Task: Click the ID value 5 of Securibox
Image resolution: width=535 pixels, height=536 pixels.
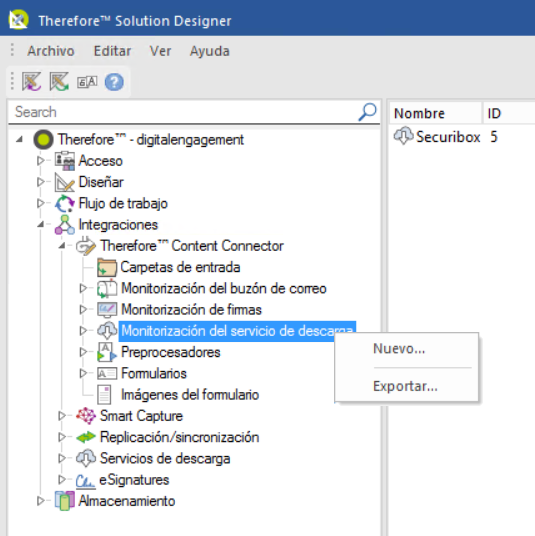Action: [x=494, y=137]
